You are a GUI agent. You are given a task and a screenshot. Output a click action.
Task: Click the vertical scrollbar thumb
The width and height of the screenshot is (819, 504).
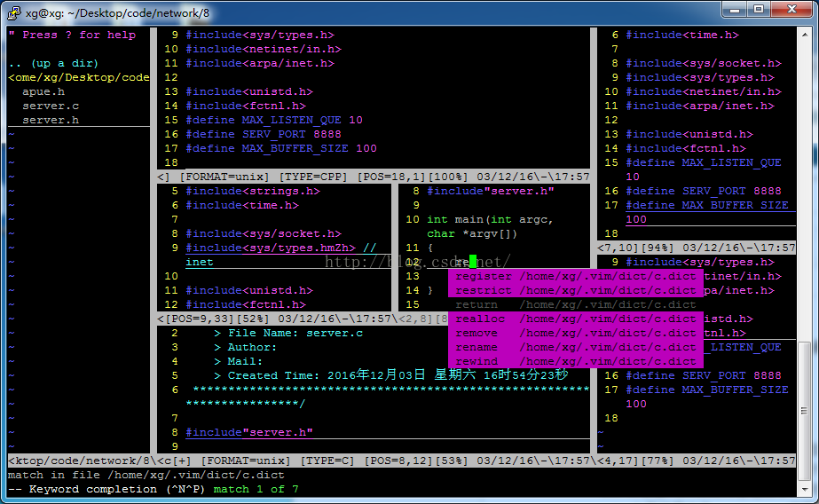pos(805,411)
